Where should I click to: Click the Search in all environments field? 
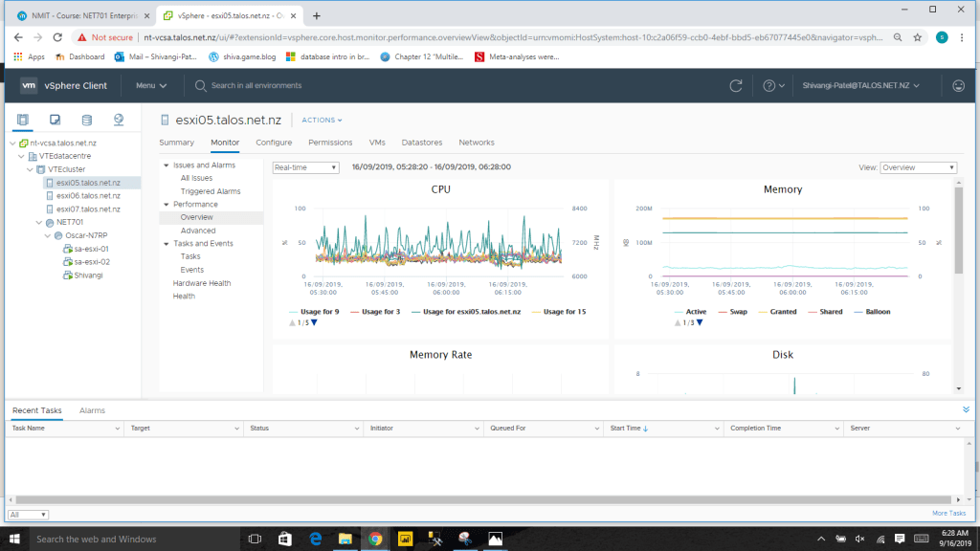pyautogui.click(x=256, y=86)
